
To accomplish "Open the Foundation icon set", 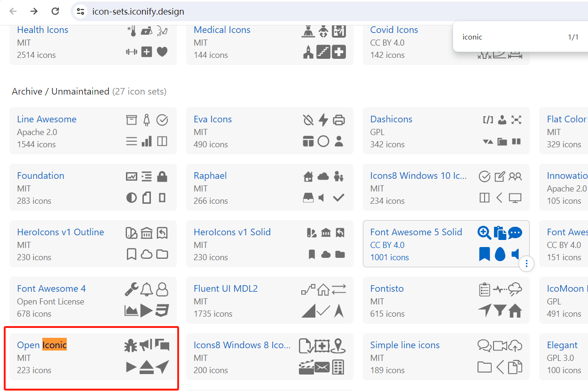I will pyautogui.click(x=40, y=176).
